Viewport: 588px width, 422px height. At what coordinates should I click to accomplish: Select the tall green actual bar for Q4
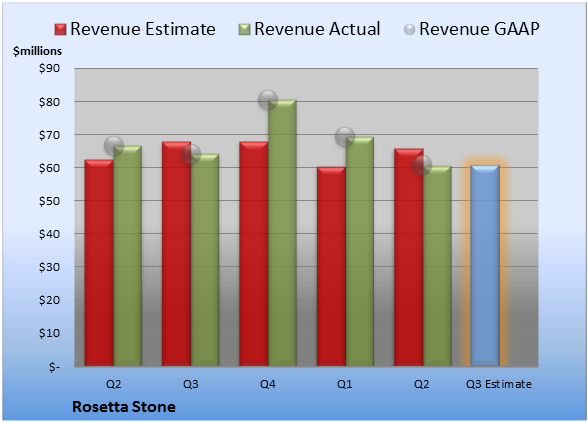coord(282,233)
